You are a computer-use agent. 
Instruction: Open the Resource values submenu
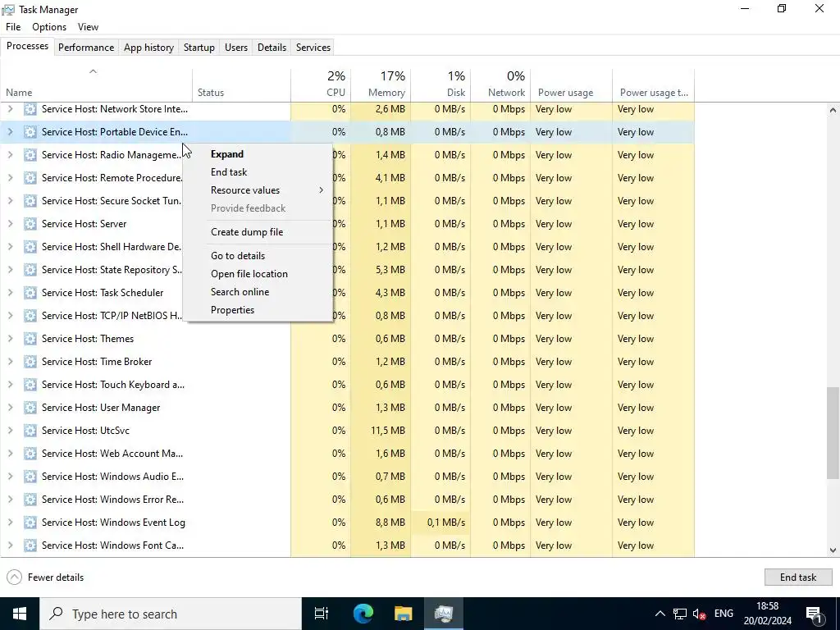(x=258, y=190)
